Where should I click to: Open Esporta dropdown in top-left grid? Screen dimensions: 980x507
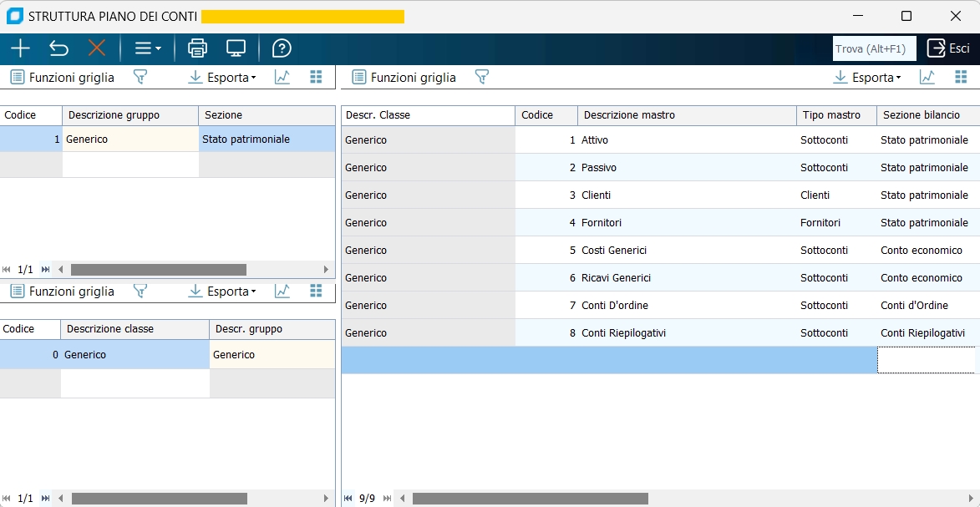pos(222,77)
